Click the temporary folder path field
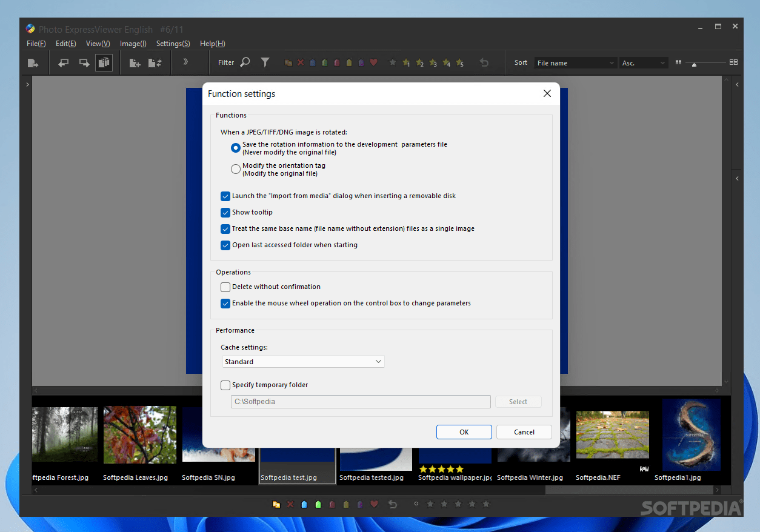Image resolution: width=760 pixels, height=532 pixels. [361, 402]
